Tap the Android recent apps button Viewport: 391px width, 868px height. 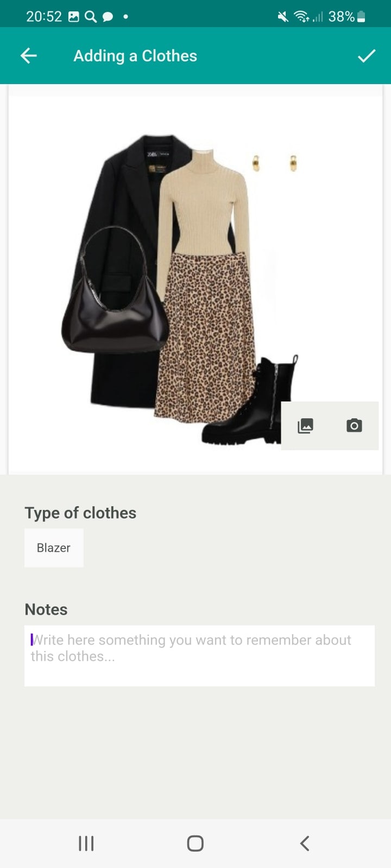86,843
